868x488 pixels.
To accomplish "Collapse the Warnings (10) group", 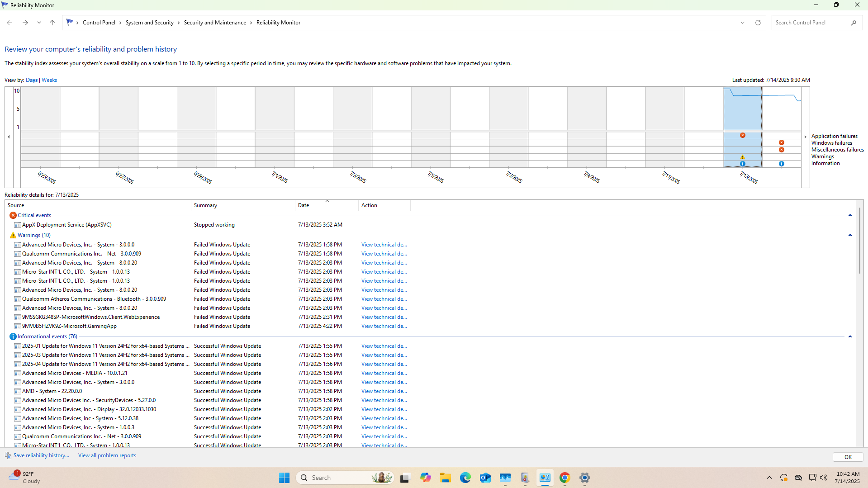I will click(x=849, y=235).
